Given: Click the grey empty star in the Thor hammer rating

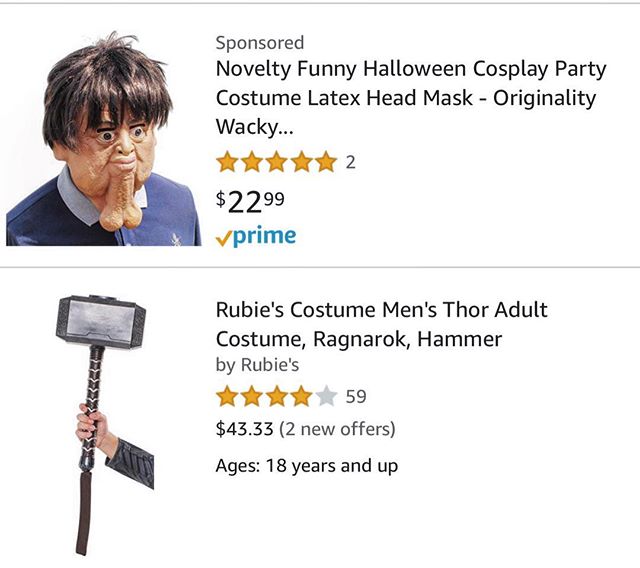Looking at the screenshot, I should pos(325,397).
